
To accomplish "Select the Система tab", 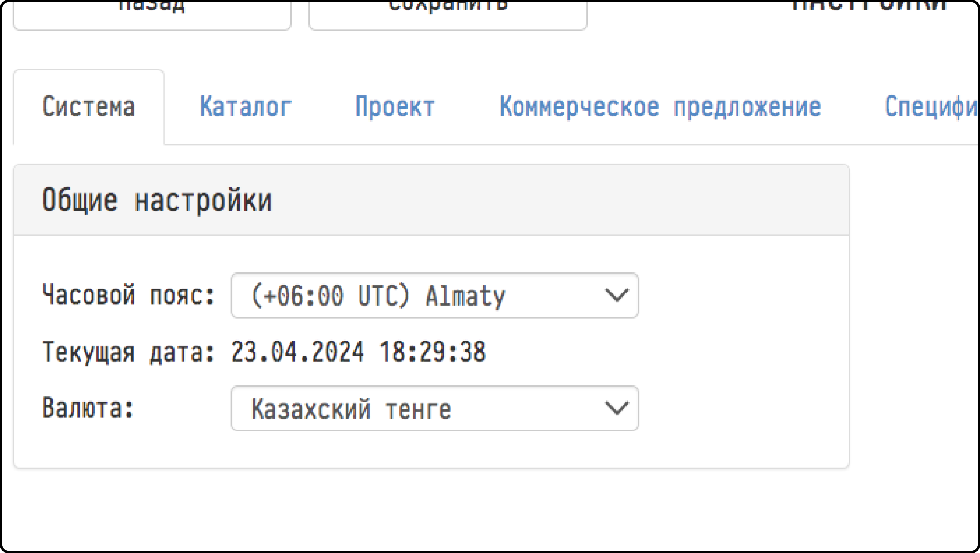I will point(89,107).
